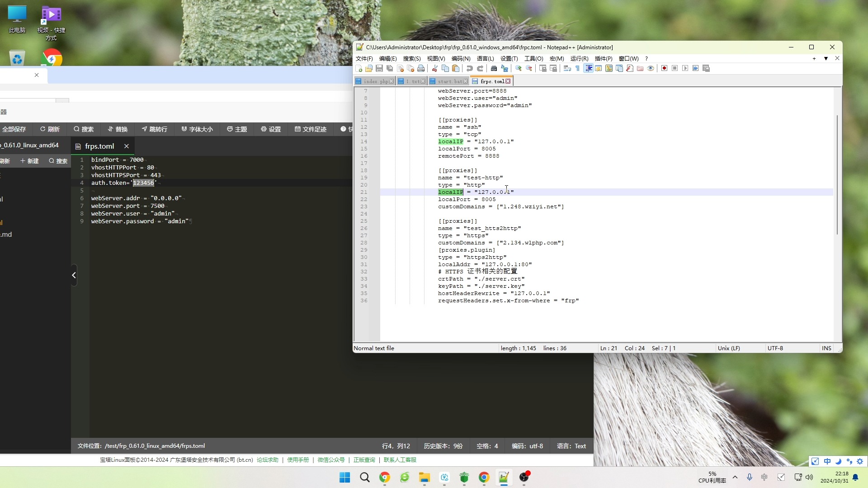Image resolution: width=868 pixels, height=488 pixels.
Task: Click the Zoom In icon in Notepad++
Action: (519, 68)
